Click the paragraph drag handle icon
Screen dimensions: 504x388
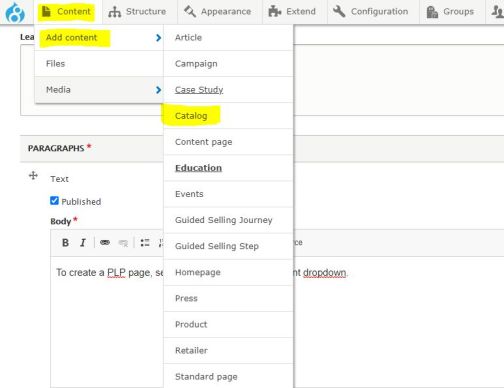(33, 175)
